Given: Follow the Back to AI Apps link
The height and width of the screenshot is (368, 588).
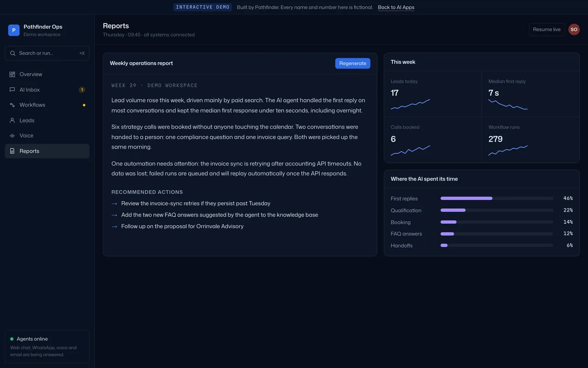Looking at the screenshot, I should pos(396,7).
